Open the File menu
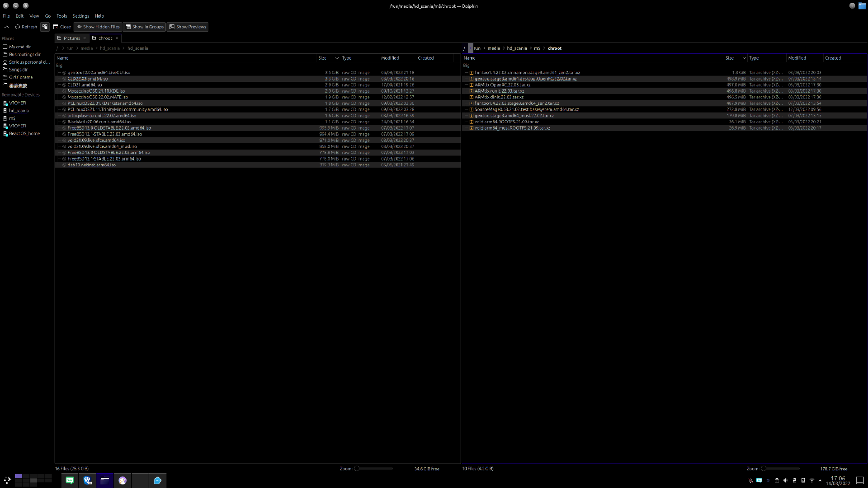 click(6, 16)
